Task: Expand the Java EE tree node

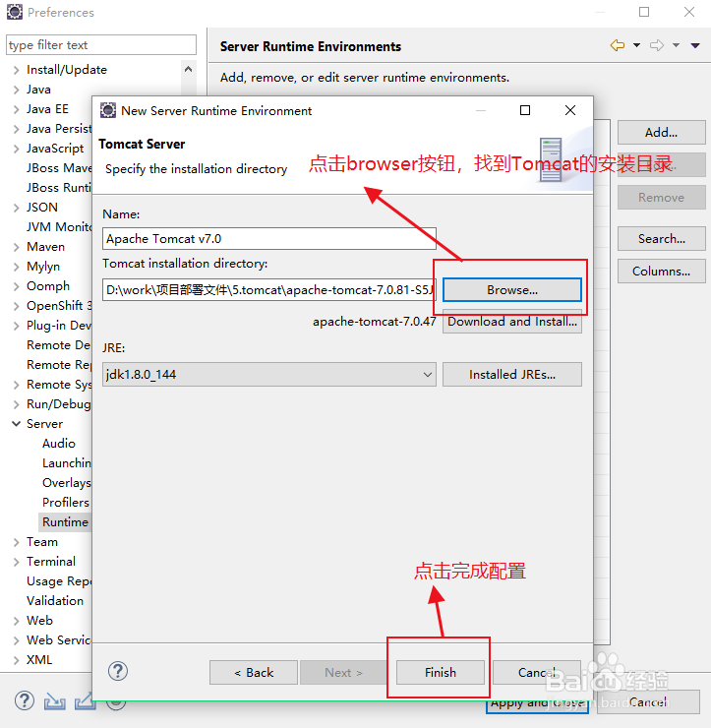Action: (17, 109)
